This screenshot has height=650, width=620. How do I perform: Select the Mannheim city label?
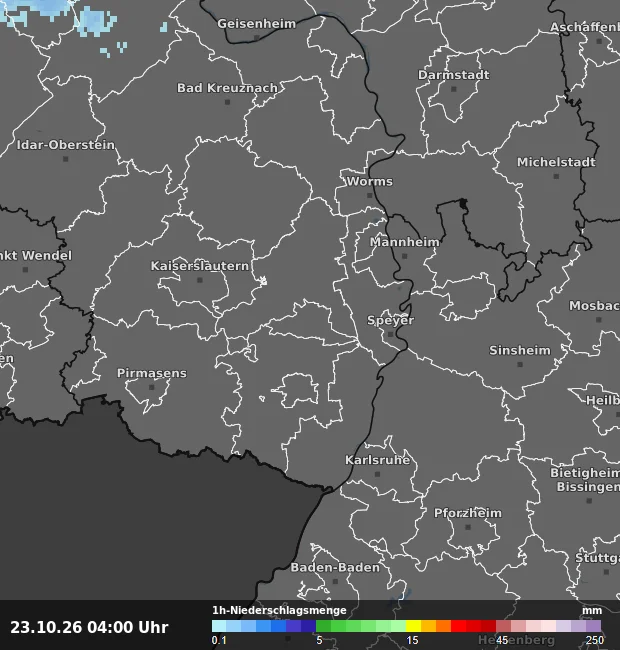(404, 242)
